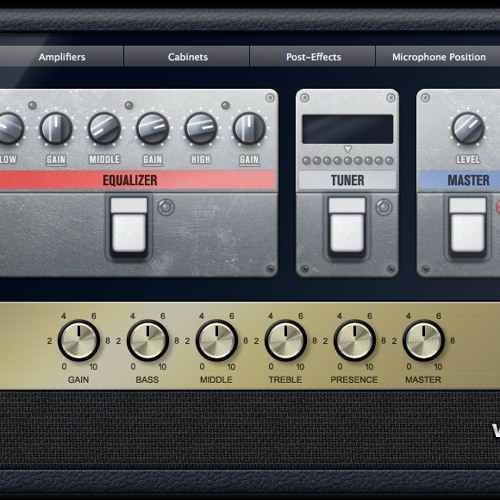500x500 pixels.
Task: Click the GAIN knob right of HIGH
Action: 249,128
